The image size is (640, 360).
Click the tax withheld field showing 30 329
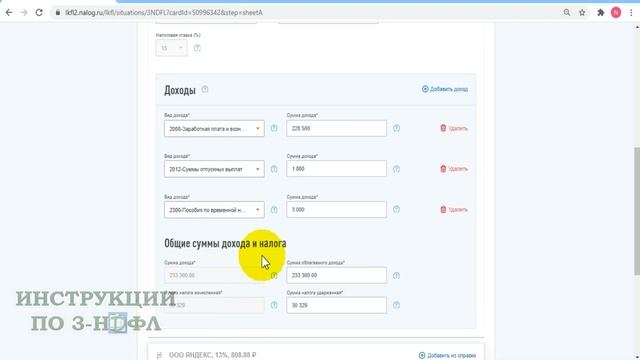click(336, 305)
